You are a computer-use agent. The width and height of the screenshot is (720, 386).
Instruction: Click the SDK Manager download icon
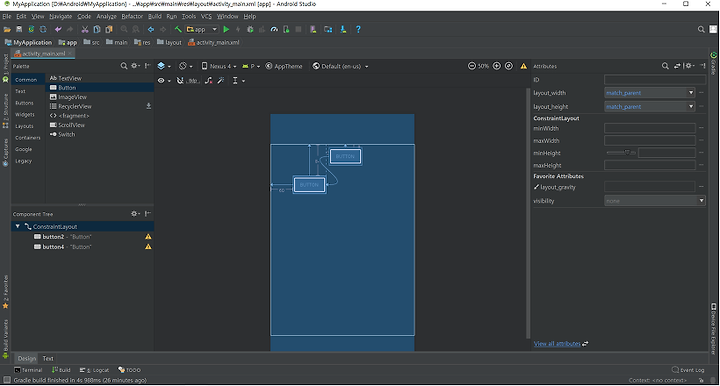coord(343,29)
